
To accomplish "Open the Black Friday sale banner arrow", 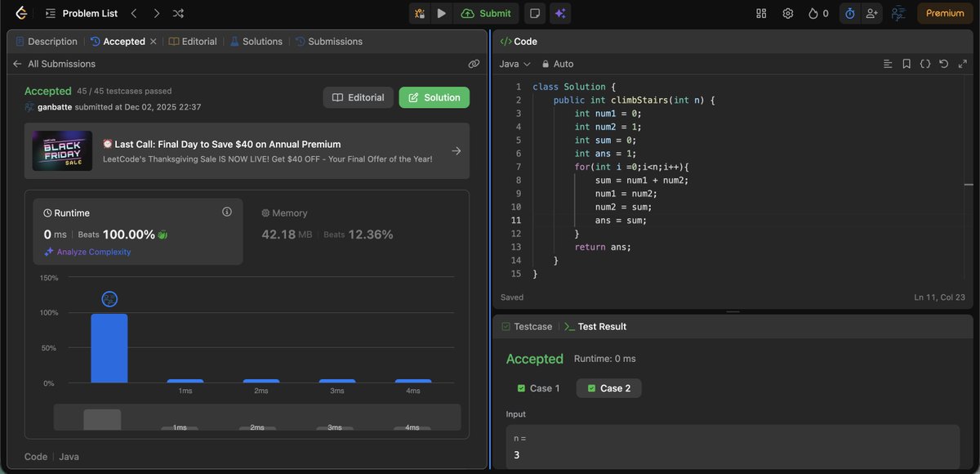I will pos(457,150).
